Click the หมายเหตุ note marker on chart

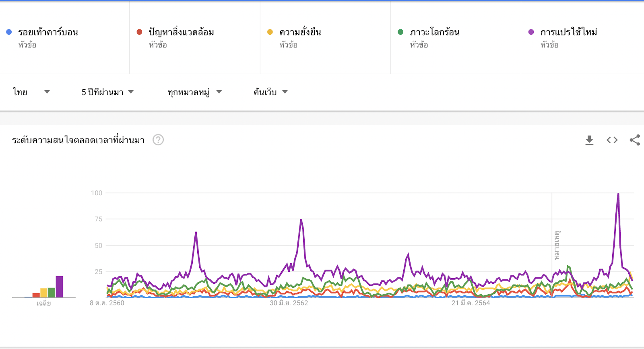pos(557,245)
